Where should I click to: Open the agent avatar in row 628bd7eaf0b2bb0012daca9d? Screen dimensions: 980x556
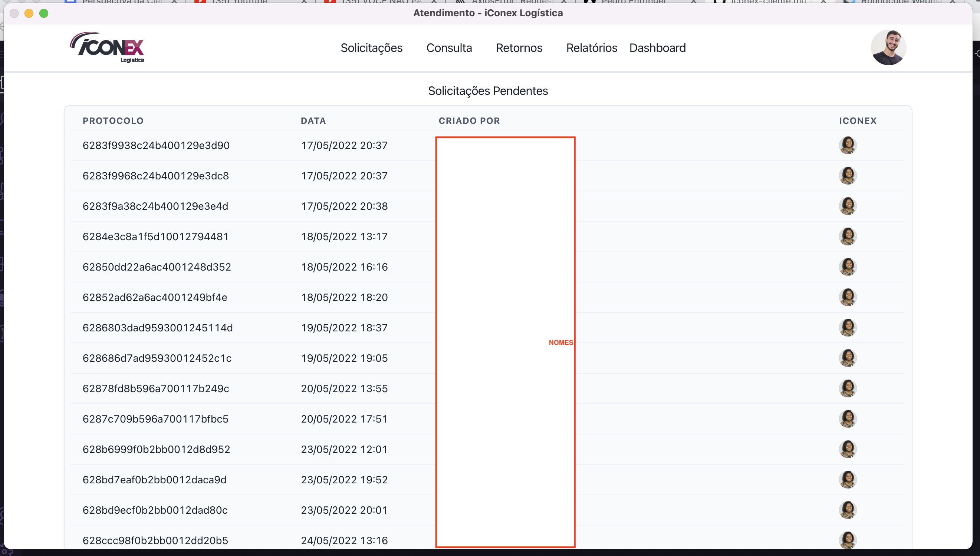point(848,480)
